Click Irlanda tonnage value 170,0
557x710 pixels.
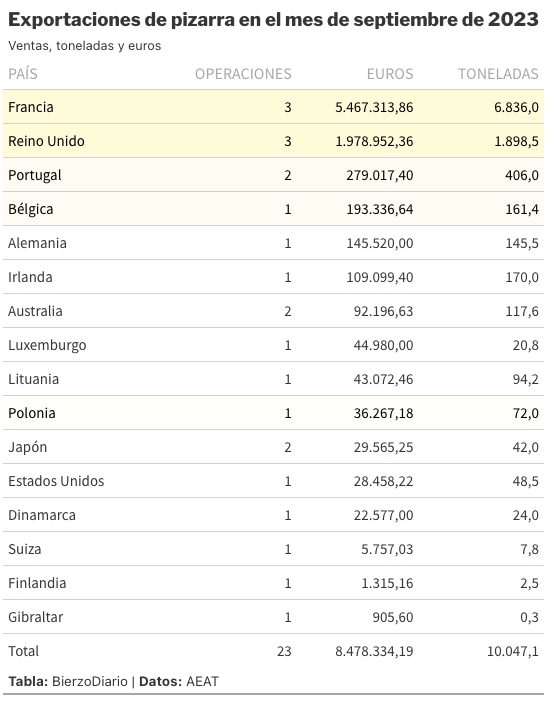pyautogui.click(x=522, y=277)
